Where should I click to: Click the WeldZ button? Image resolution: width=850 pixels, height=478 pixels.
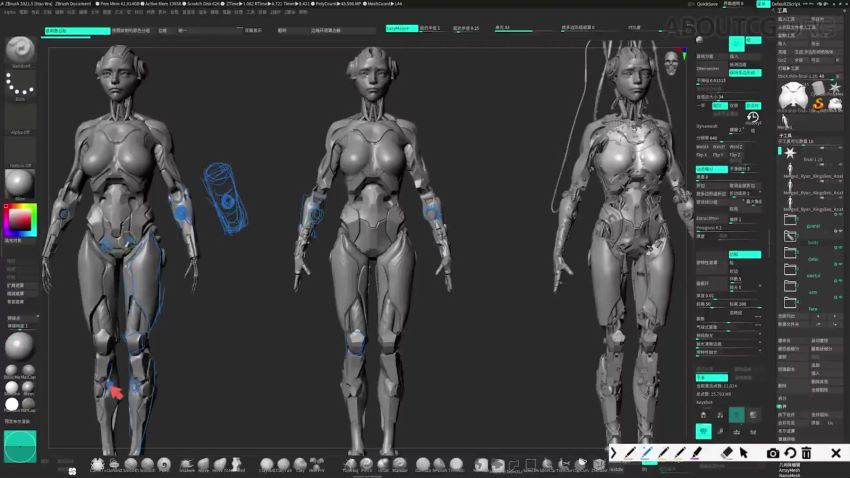click(736, 147)
